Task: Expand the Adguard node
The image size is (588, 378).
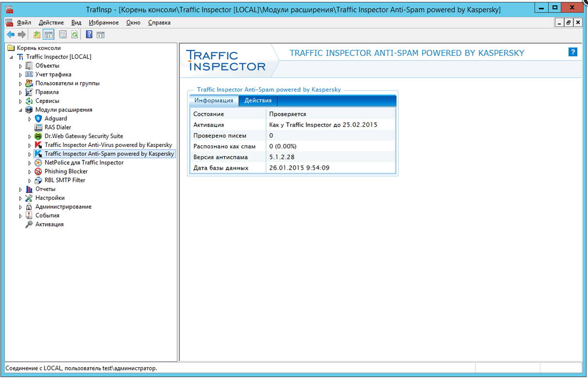Action: coord(30,119)
